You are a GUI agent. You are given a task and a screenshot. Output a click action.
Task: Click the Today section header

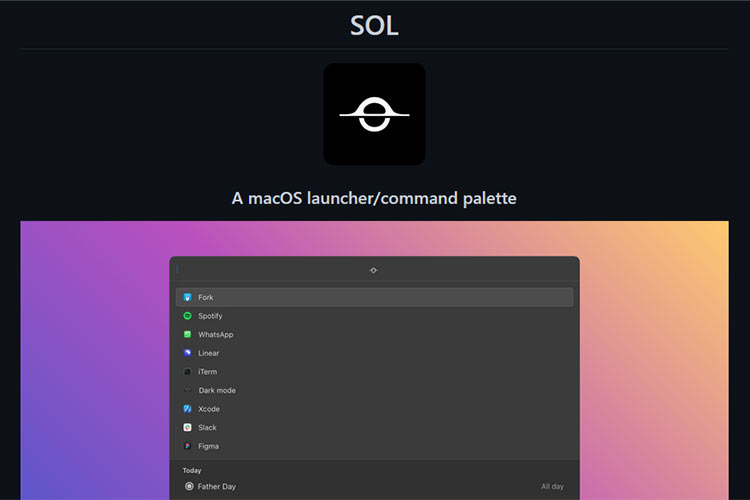[x=192, y=470]
